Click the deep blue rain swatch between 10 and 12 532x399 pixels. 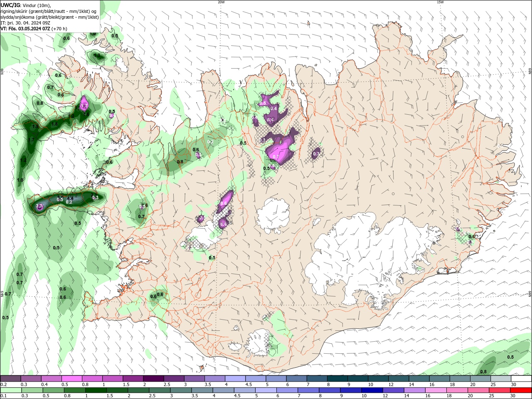(372, 390)
